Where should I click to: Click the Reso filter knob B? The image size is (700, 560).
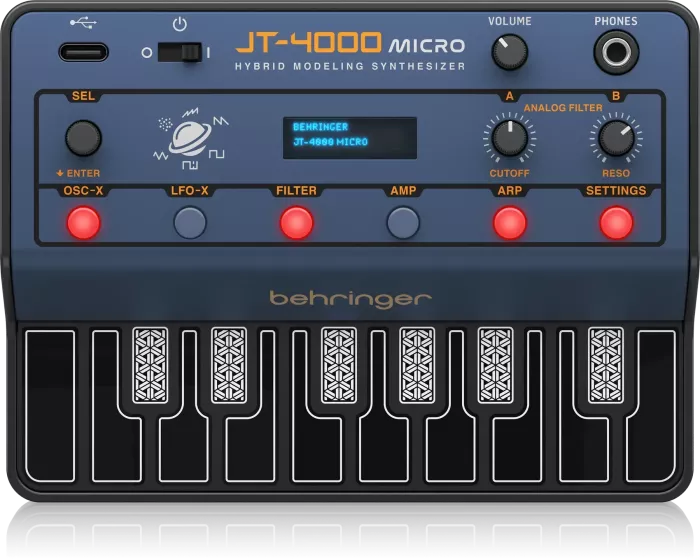pyautogui.click(x=614, y=136)
